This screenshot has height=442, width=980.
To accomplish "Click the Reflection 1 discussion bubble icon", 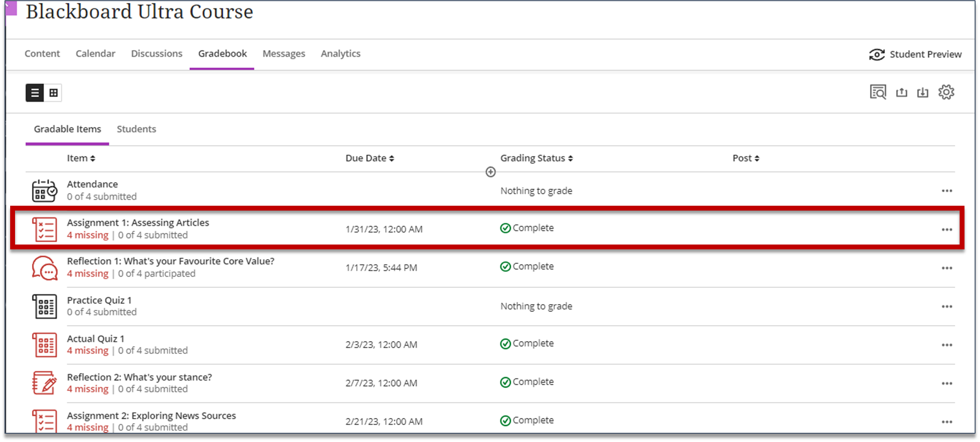I will pyautogui.click(x=44, y=267).
